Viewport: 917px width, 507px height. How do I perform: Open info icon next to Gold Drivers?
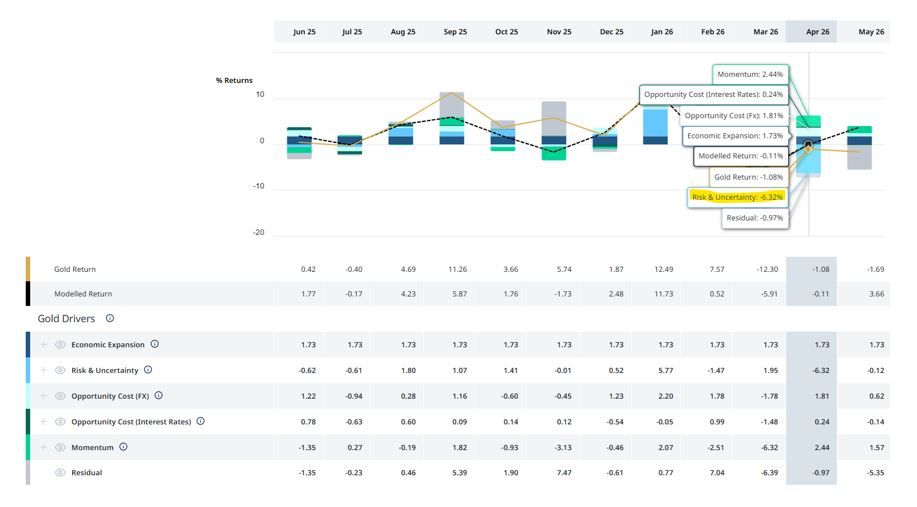[x=110, y=318]
